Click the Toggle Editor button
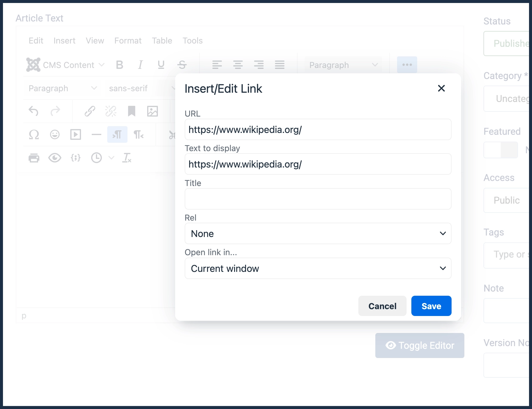The width and height of the screenshot is (532, 409). [x=420, y=346]
